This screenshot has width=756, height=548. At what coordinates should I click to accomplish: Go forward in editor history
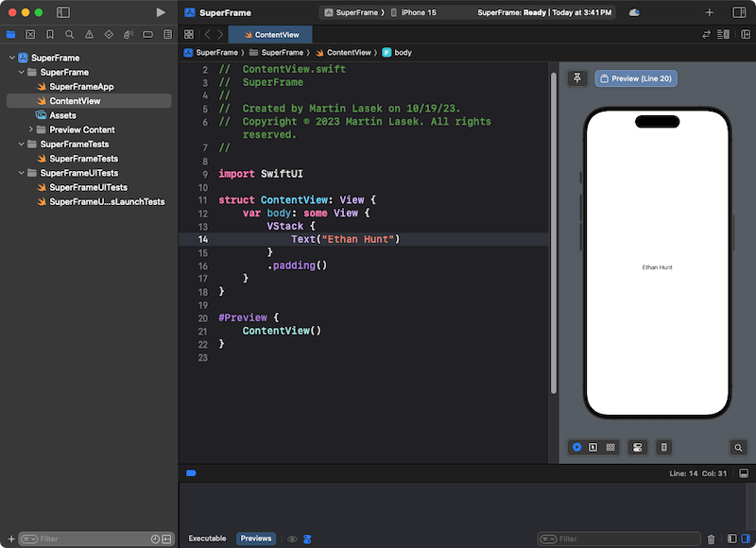coord(220,34)
